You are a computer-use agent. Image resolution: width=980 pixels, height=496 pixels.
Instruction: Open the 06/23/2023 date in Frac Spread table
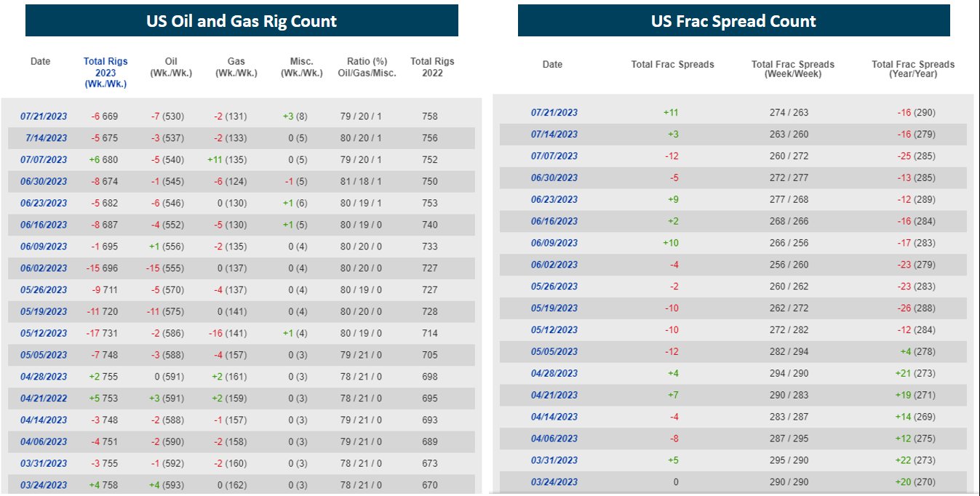tap(554, 200)
